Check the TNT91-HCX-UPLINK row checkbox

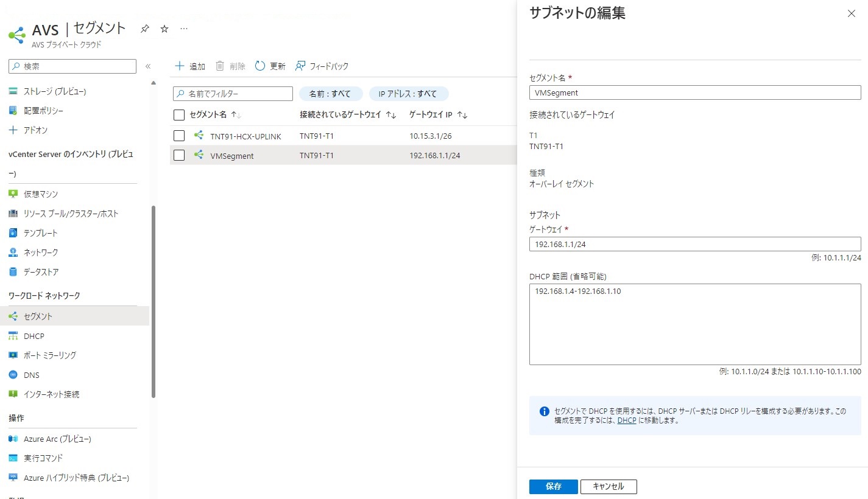point(178,135)
